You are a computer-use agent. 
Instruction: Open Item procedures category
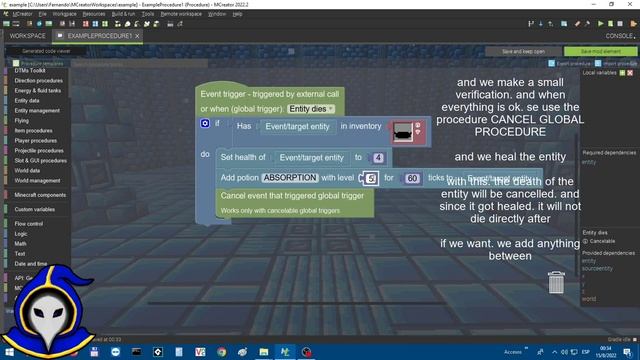click(x=33, y=131)
